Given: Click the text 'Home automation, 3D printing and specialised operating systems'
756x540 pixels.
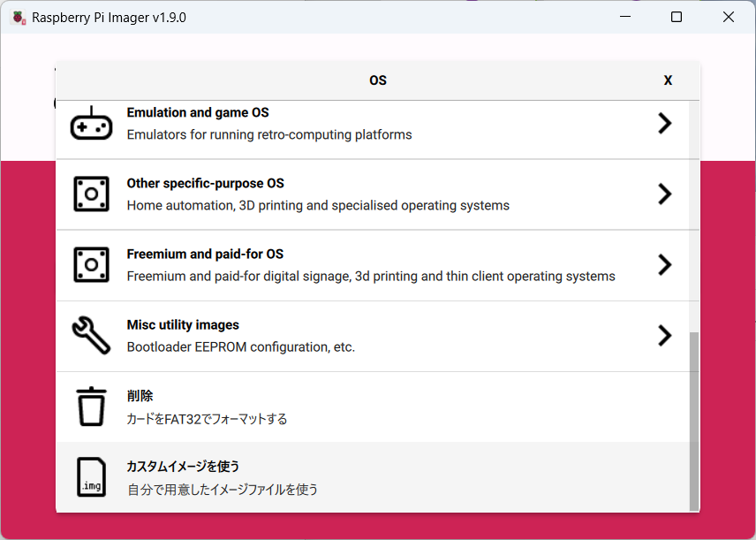Looking at the screenshot, I should click(318, 206).
